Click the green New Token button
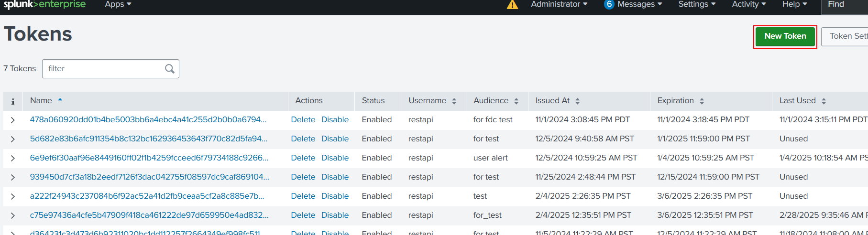The width and height of the screenshot is (868, 235). 785,36
